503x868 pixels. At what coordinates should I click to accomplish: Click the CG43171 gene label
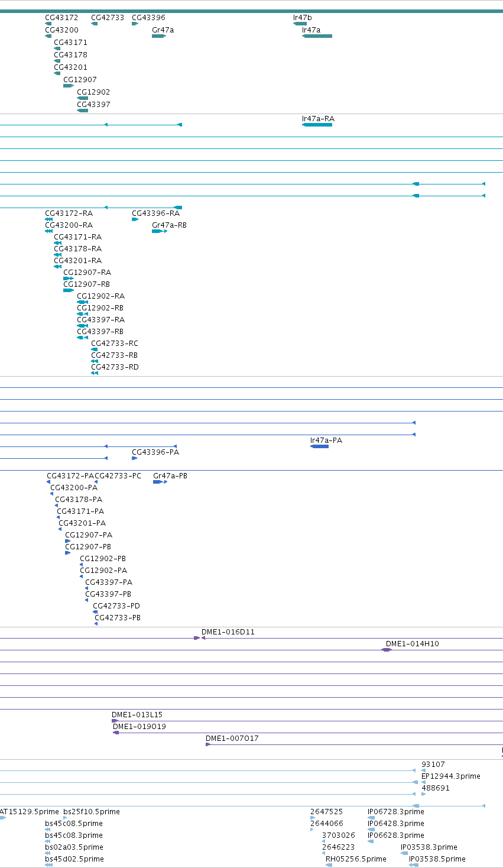[70, 43]
